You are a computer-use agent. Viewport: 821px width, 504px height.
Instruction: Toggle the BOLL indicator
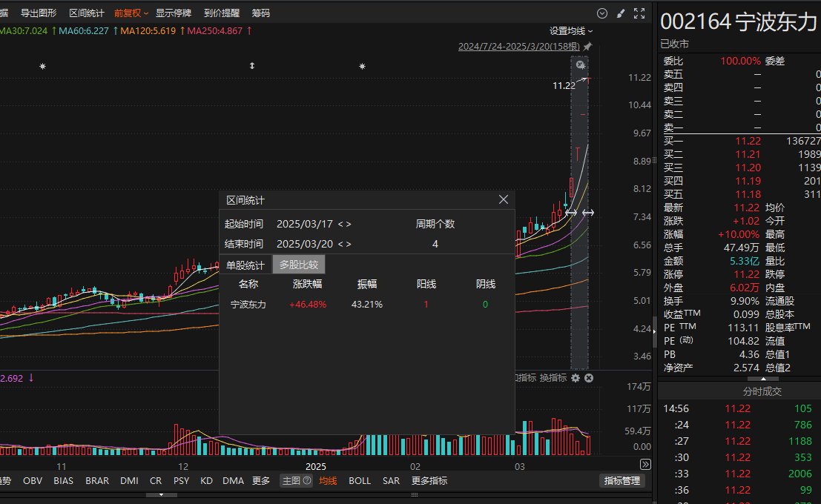(359, 480)
